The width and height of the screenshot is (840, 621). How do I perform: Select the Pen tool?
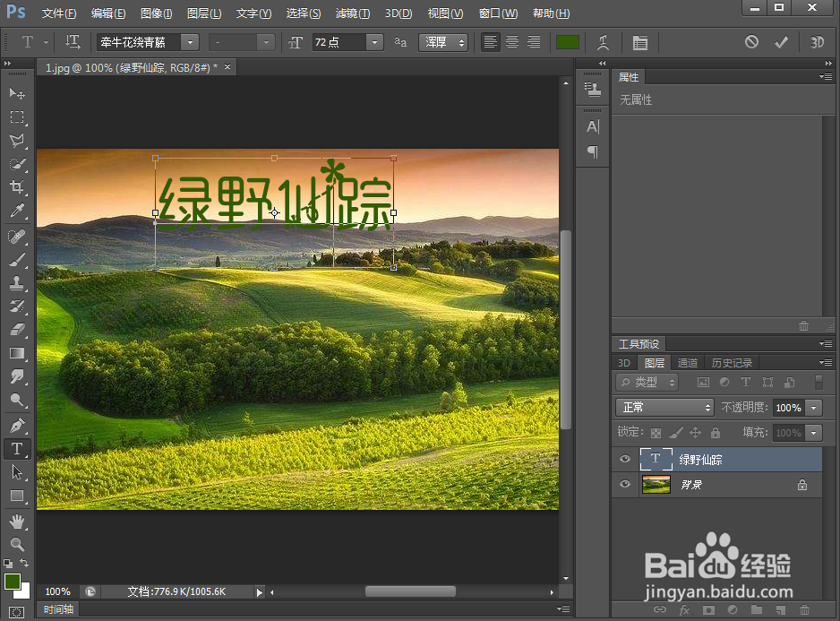click(x=18, y=425)
